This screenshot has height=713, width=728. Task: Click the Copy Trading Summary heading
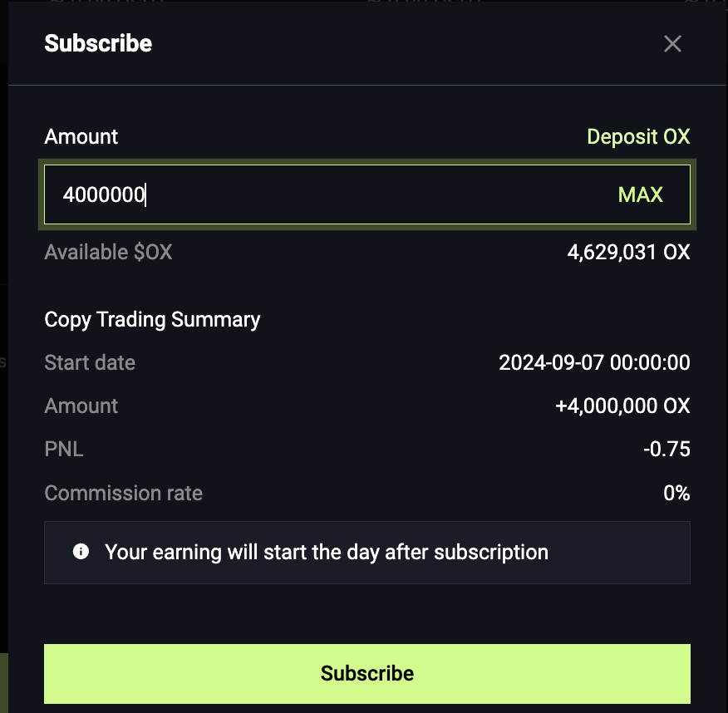152,319
